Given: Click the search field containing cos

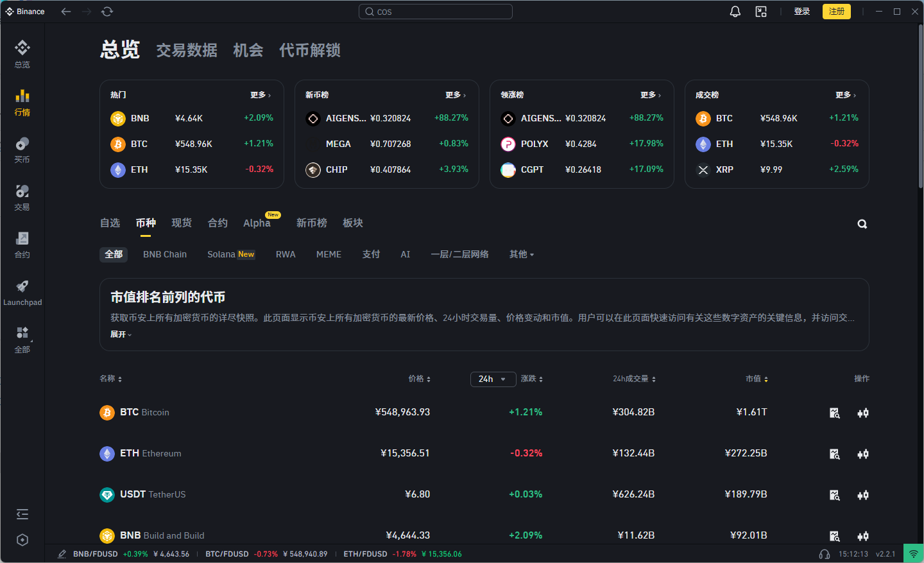Looking at the screenshot, I should [x=436, y=12].
